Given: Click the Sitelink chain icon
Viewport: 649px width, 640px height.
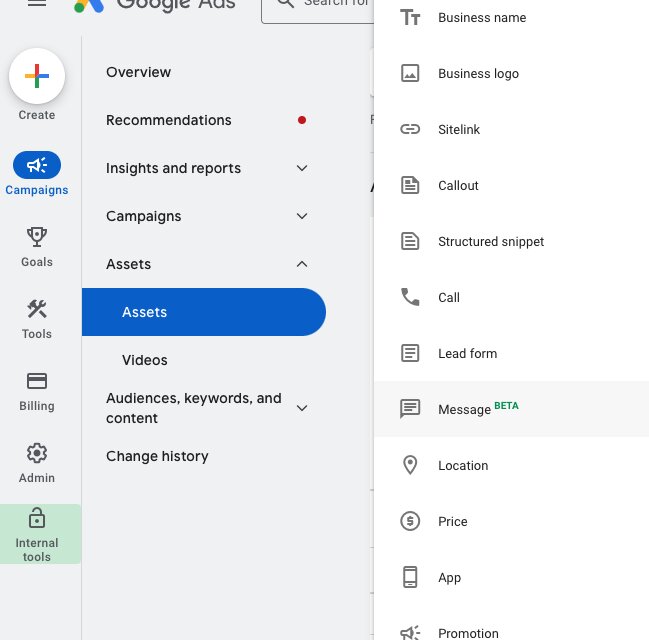Looking at the screenshot, I should pyautogui.click(x=410, y=129).
